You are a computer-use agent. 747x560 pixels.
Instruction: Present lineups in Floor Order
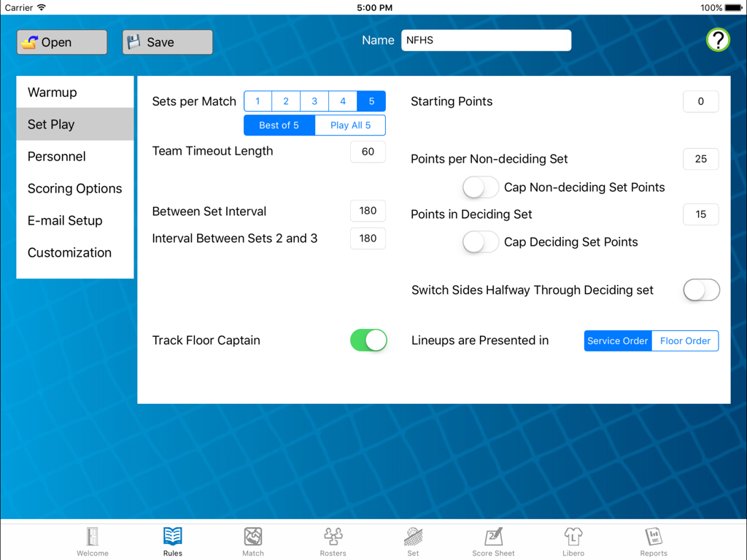pyautogui.click(x=684, y=341)
